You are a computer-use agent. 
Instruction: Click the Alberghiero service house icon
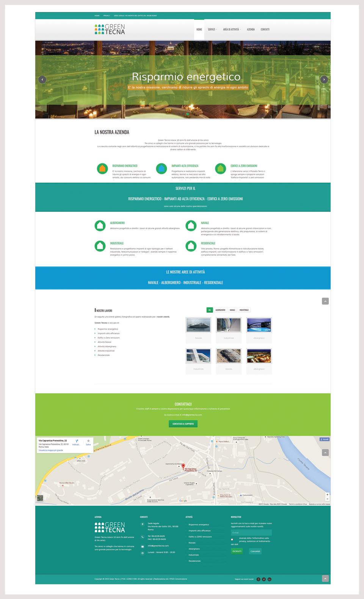tap(100, 226)
